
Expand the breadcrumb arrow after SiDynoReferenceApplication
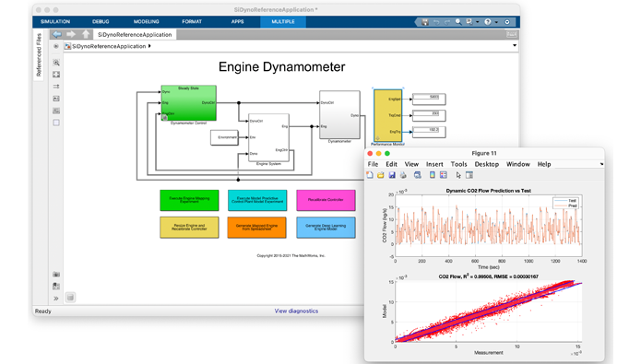click(x=149, y=46)
